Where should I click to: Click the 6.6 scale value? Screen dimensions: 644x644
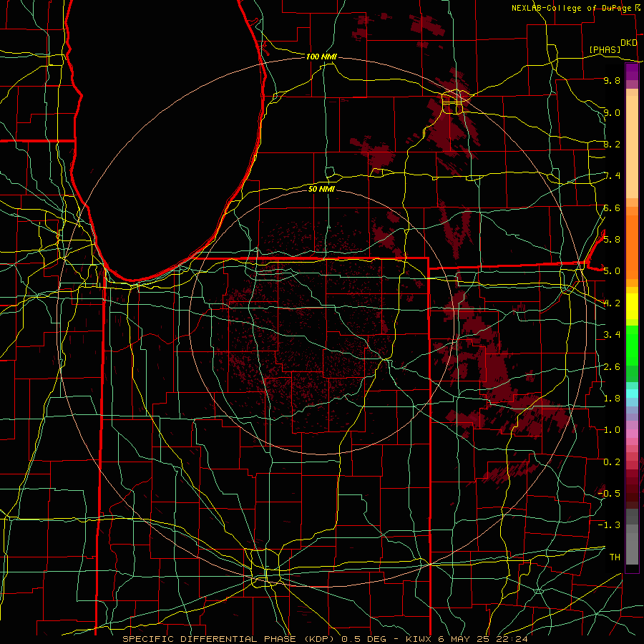point(612,208)
